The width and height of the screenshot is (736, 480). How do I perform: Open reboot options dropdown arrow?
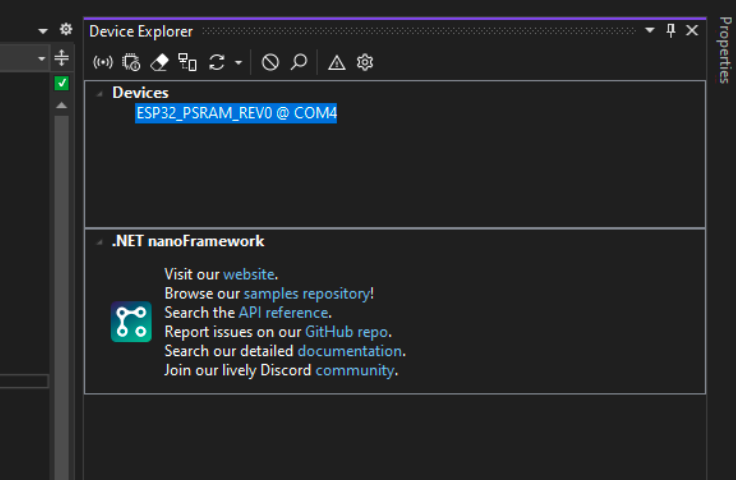point(238,62)
